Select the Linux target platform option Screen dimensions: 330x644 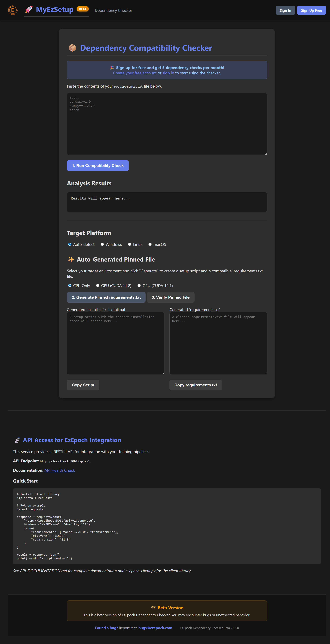pyautogui.click(x=130, y=244)
